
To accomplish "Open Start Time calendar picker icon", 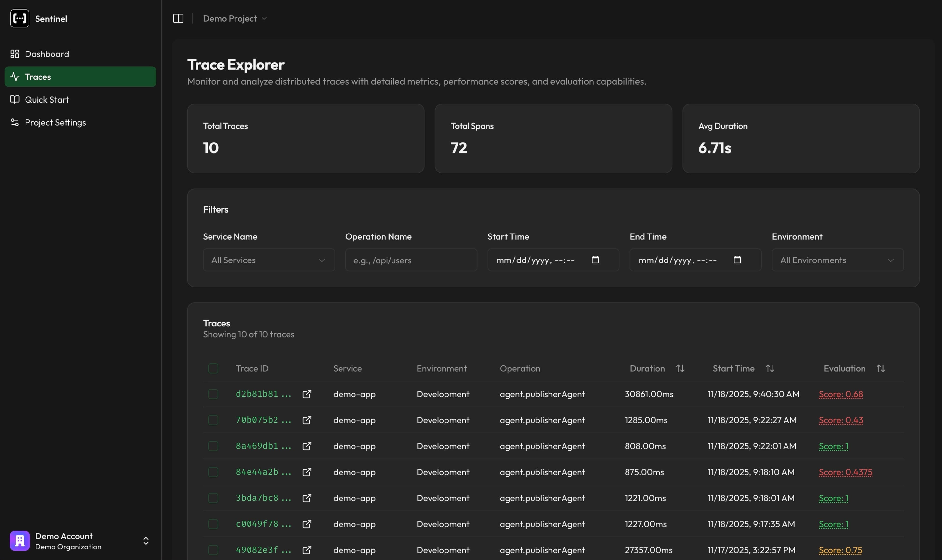I will point(595,260).
